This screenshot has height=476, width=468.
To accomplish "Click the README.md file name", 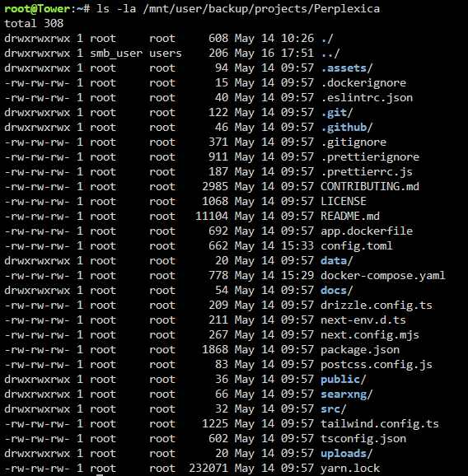I will tap(350, 217).
